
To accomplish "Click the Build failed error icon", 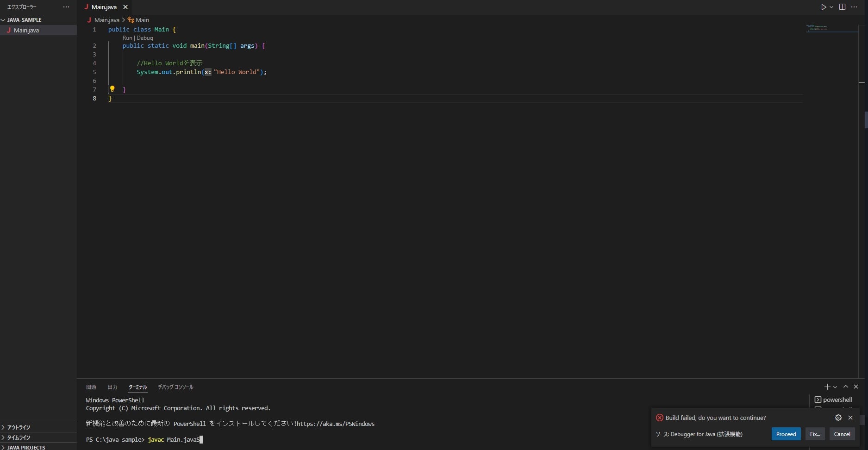I will point(660,418).
